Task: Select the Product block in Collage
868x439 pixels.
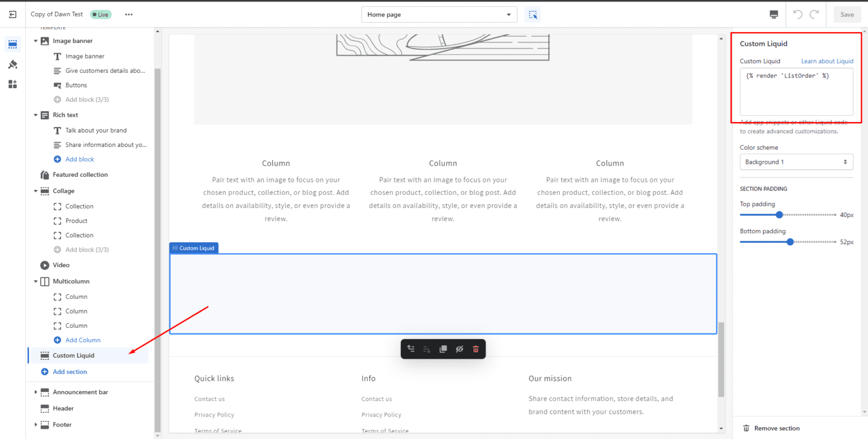Action: point(76,221)
